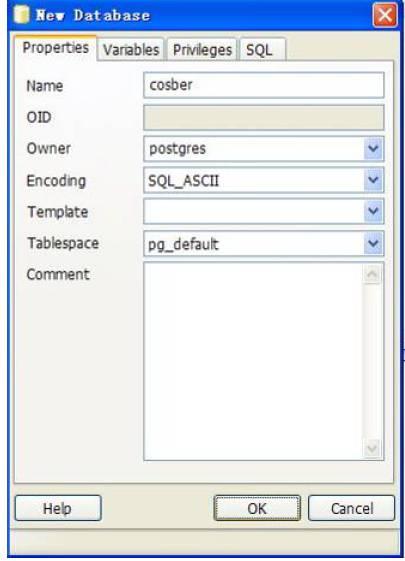Viewport: 405px width, 561px height.
Task: Click the Comment scrollbar down arrow
Action: (x=372, y=448)
